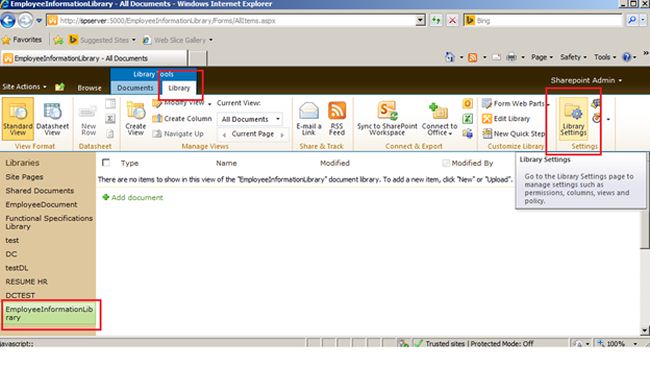Send E-mail a Link
This screenshot has height=367, width=650.
309,119
